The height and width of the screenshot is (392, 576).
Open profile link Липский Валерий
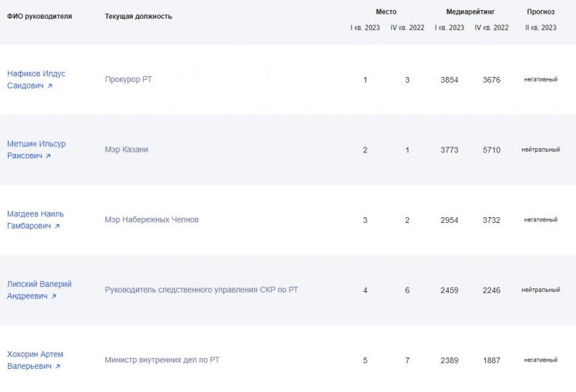(40, 283)
